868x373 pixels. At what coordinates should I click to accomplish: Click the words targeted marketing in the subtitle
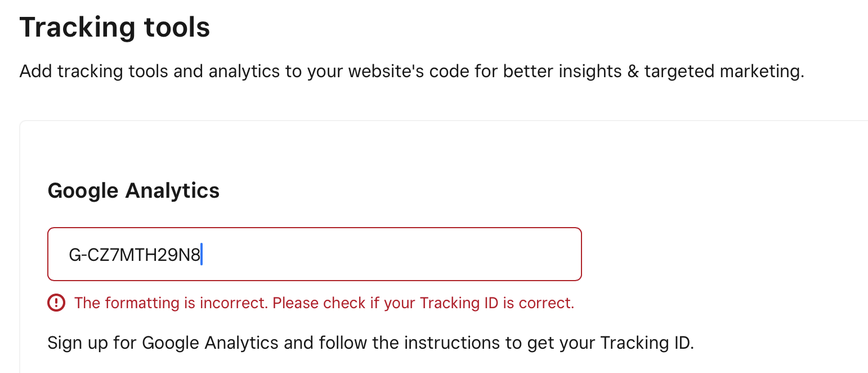tap(723, 71)
